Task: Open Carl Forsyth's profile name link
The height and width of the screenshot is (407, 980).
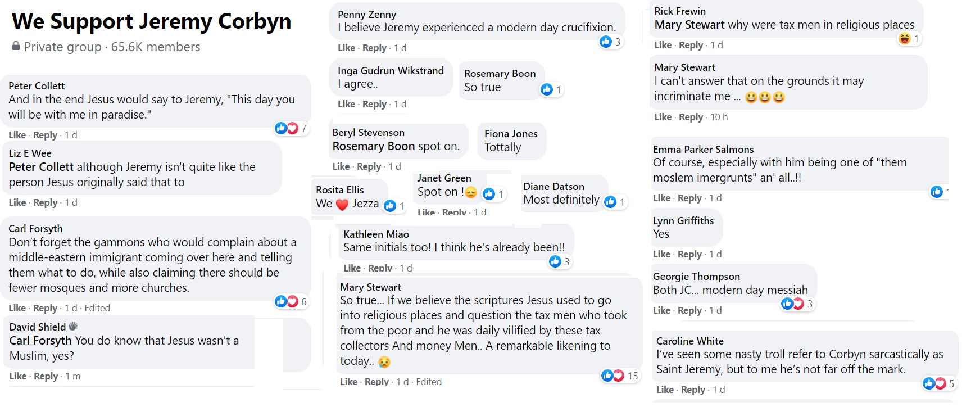Action: pyautogui.click(x=35, y=228)
